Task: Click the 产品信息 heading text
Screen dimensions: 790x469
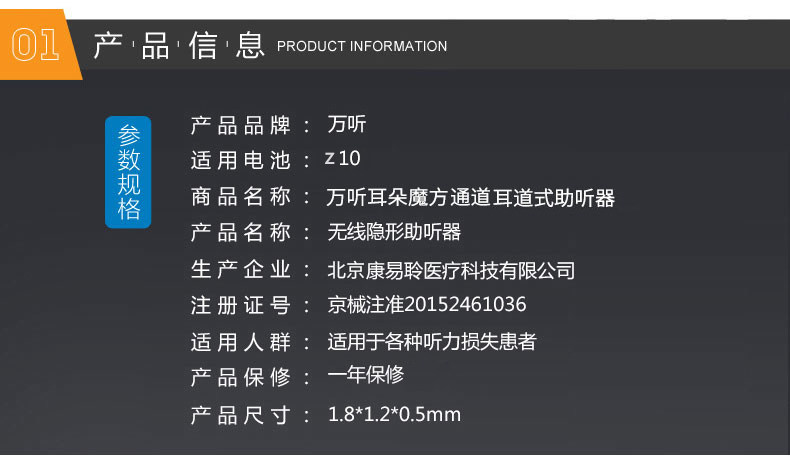Action: point(179,45)
